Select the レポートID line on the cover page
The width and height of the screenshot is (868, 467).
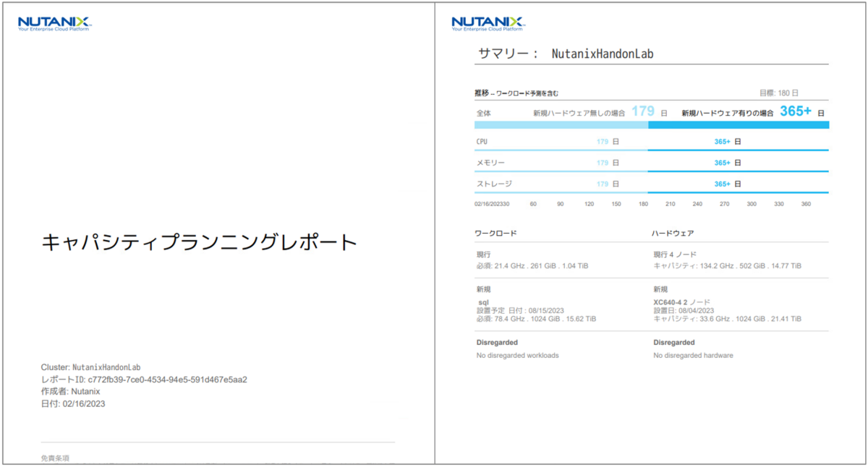[x=144, y=380]
